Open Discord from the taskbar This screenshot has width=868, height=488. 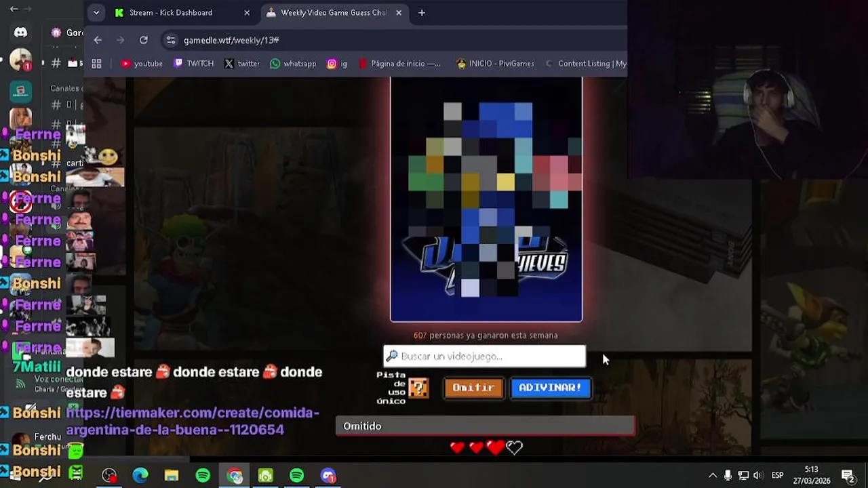click(328, 476)
